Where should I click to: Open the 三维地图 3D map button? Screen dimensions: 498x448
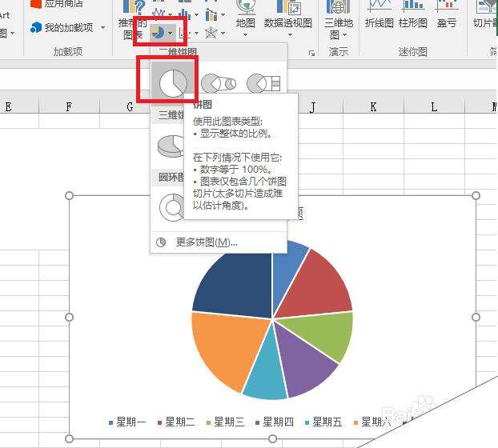pos(339,19)
